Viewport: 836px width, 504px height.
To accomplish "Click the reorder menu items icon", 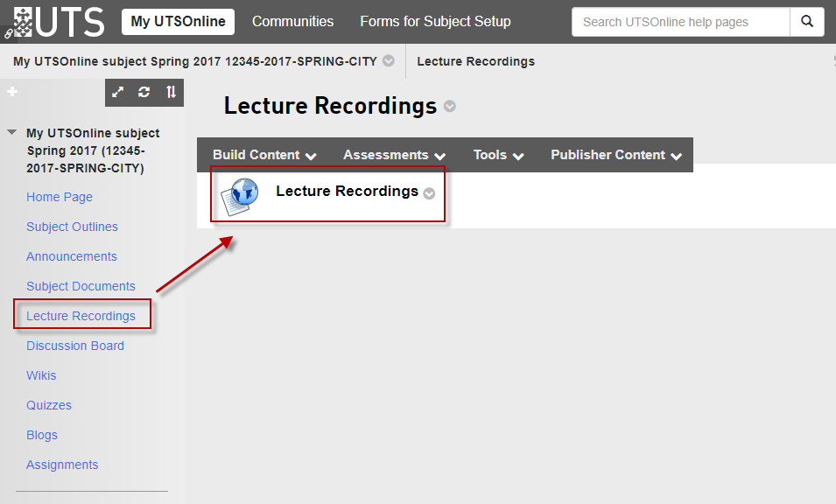I will tap(171, 92).
